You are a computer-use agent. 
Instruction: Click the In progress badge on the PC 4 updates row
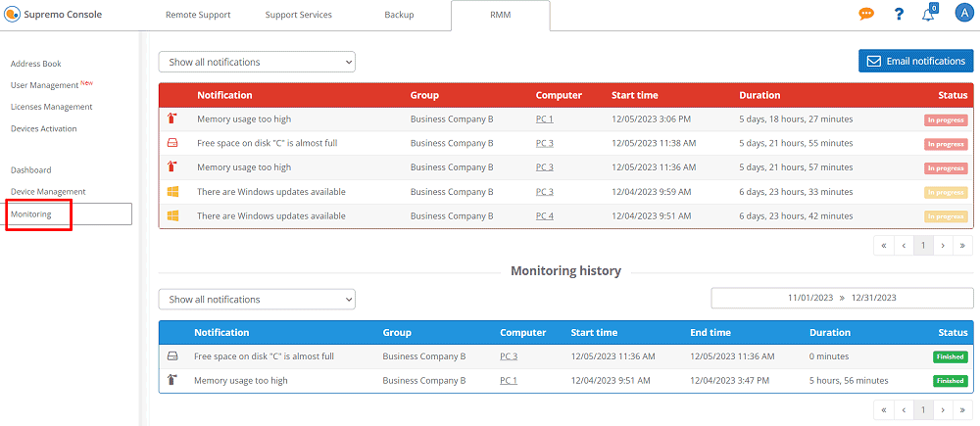(x=946, y=216)
